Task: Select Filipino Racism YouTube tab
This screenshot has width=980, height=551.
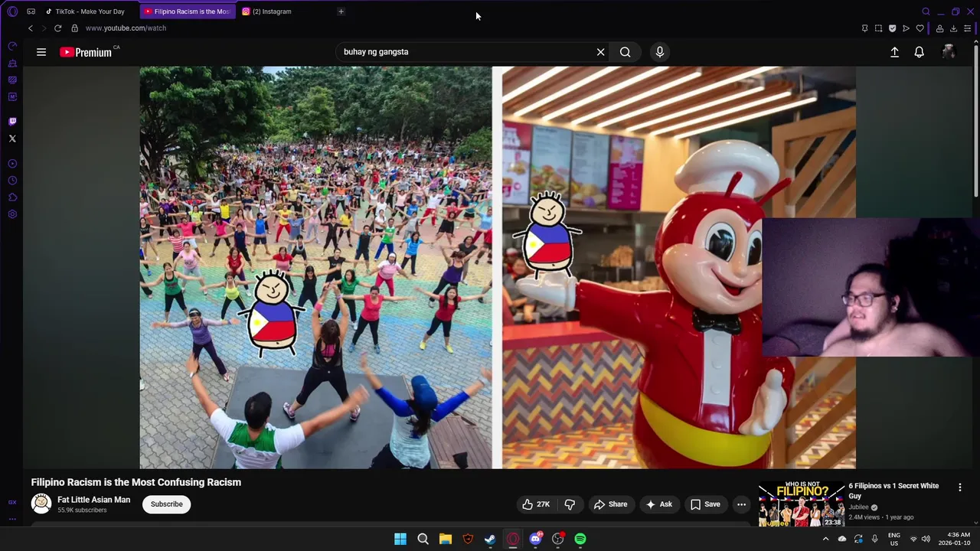Action: coord(188,11)
